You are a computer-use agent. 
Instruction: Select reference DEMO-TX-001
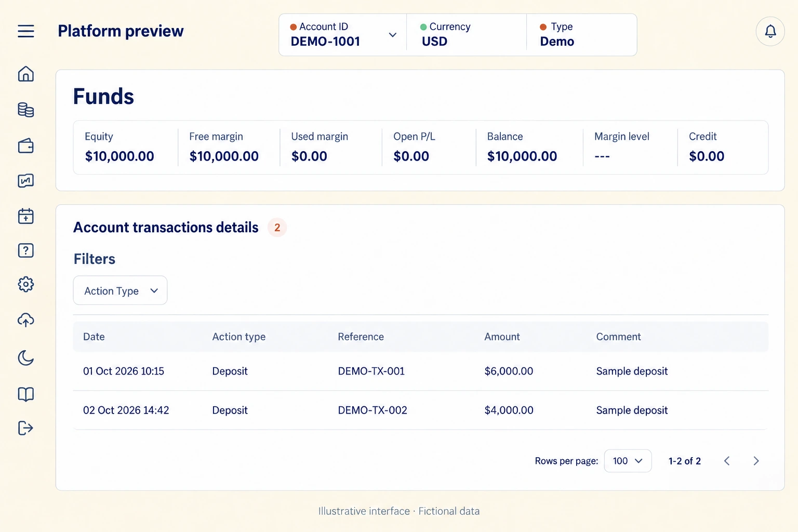pyautogui.click(x=371, y=371)
